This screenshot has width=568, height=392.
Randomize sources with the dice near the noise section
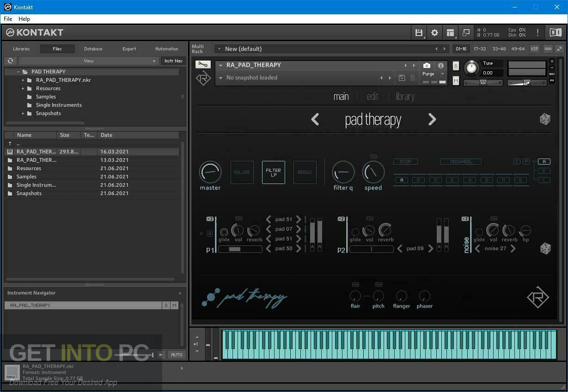pos(545,249)
